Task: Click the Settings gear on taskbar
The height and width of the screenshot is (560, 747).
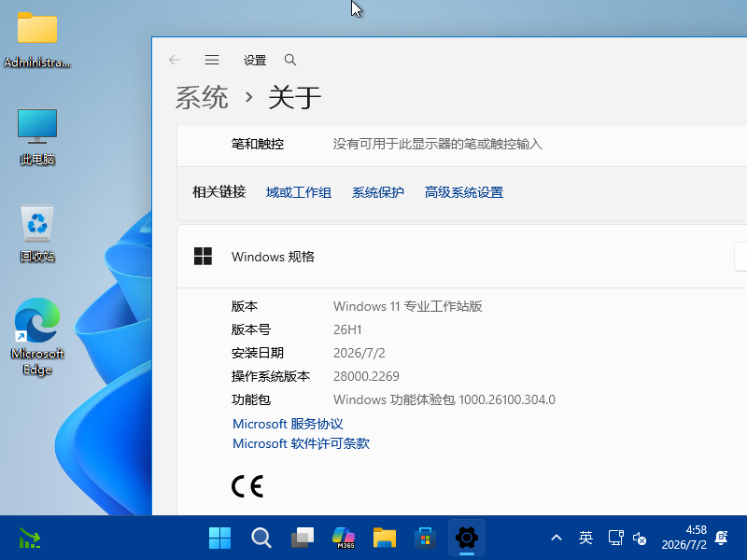Action: pos(466,539)
